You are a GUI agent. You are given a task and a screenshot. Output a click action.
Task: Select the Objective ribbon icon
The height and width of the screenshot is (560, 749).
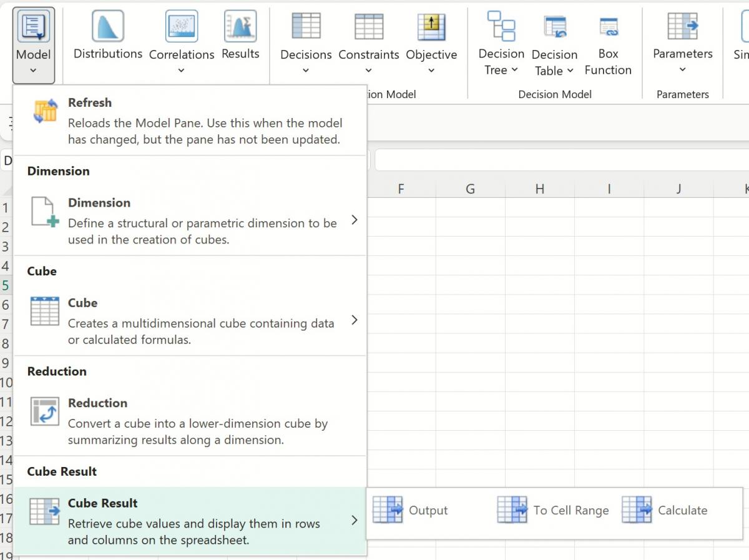coord(431,27)
